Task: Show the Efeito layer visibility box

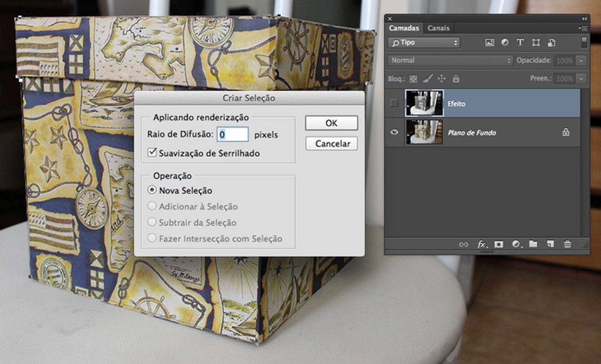Action: coord(394,103)
